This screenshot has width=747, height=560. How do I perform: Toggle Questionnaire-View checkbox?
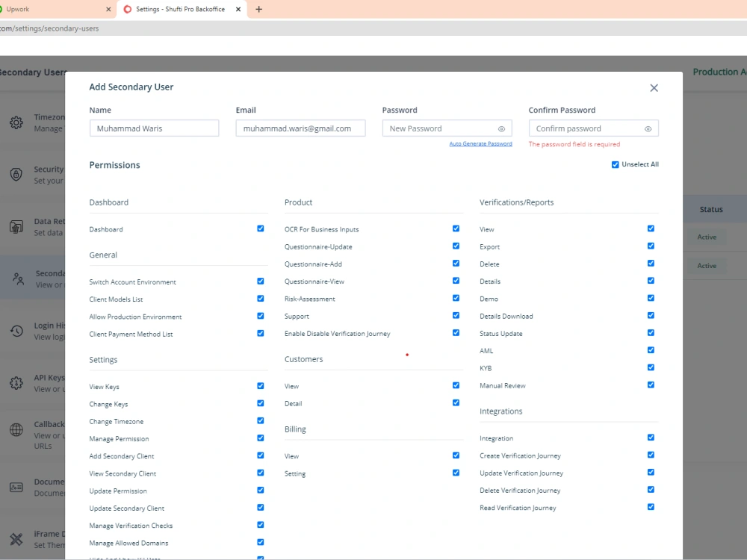click(x=456, y=281)
